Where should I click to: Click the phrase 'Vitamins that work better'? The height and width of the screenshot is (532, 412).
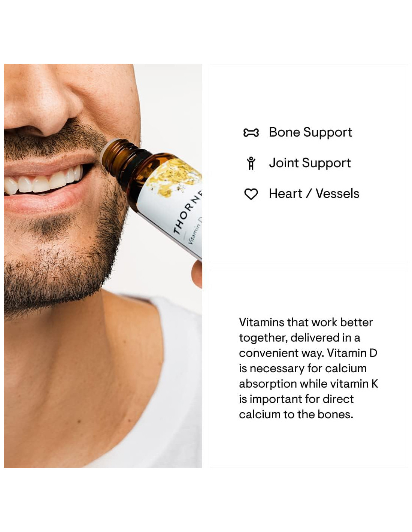[x=306, y=322]
